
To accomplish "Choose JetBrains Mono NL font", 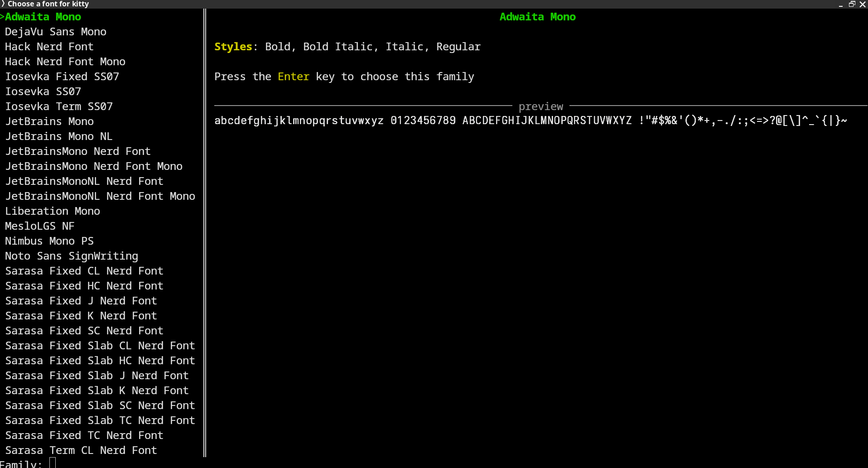I will [x=59, y=136].
